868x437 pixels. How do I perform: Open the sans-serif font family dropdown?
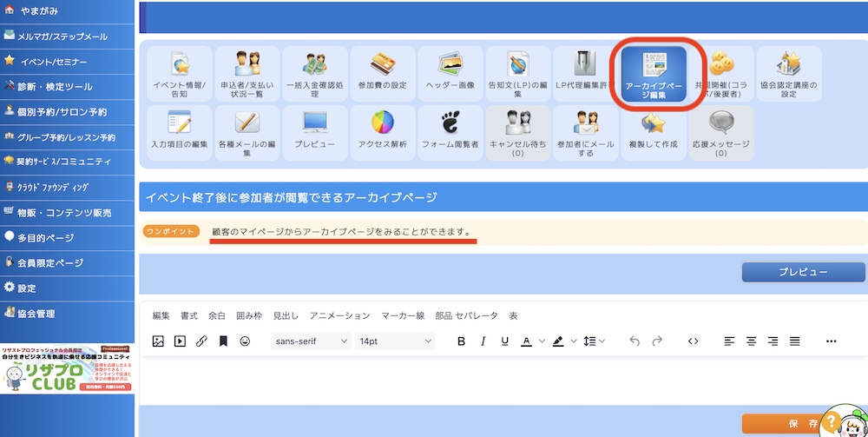tap(312, 341)
